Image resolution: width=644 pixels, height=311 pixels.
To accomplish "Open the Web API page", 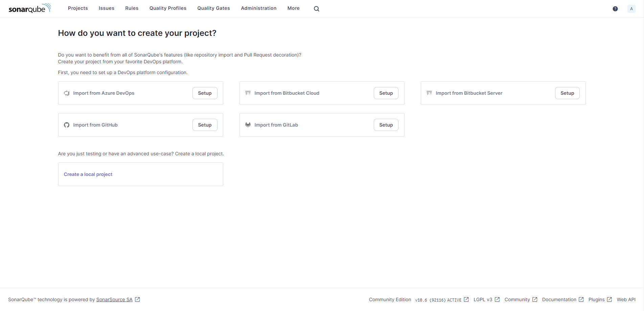I will [x=626, y=299].
